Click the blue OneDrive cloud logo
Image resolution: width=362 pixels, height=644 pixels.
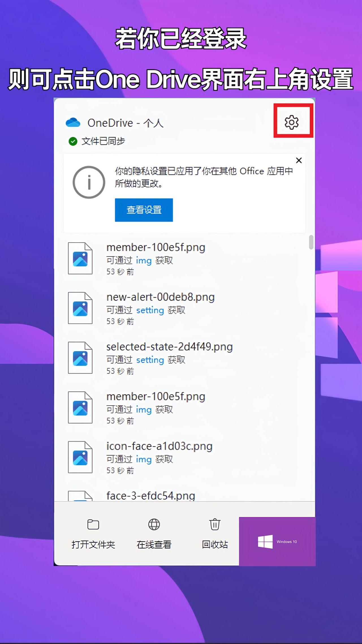tap(73, 123)
